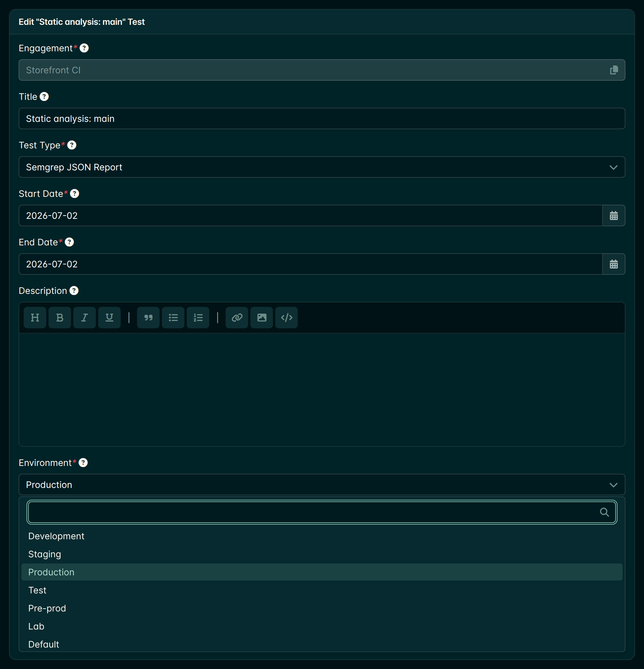Insert an image in description editor
644x669 pixels.
[x=262, y=317]
